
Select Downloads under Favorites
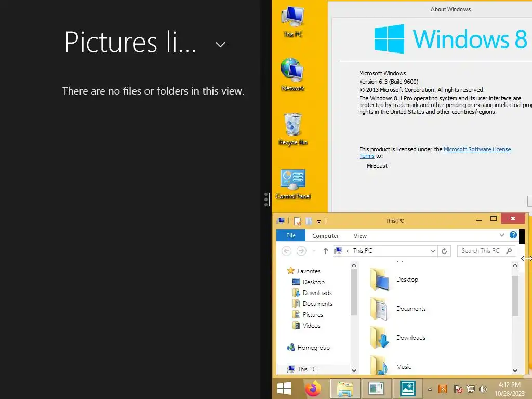click(x=312, y=293)
